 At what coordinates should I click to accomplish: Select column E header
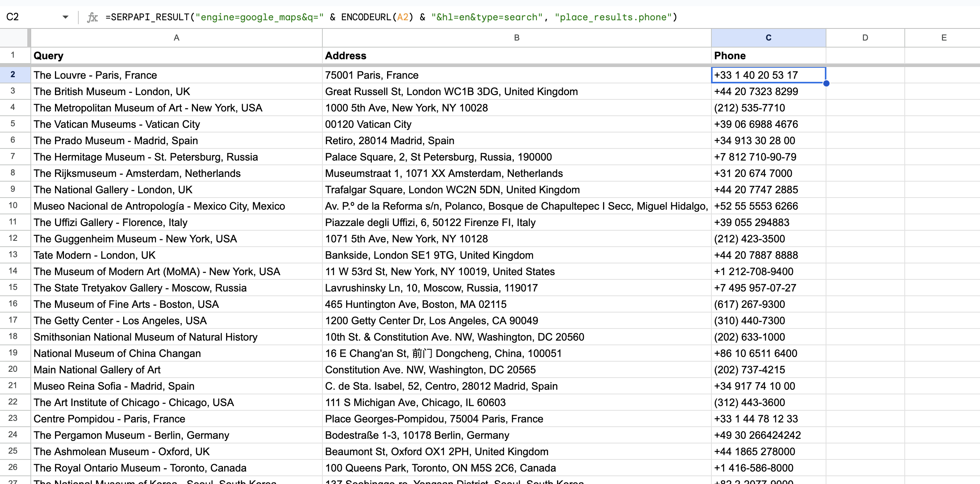tap(944, 38)
